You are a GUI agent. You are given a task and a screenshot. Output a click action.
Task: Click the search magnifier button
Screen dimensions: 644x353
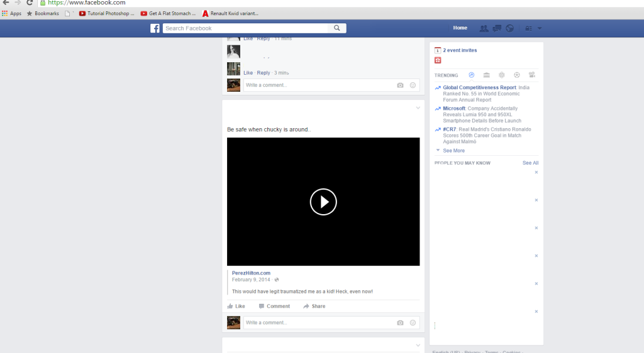(x=337, y=28)
